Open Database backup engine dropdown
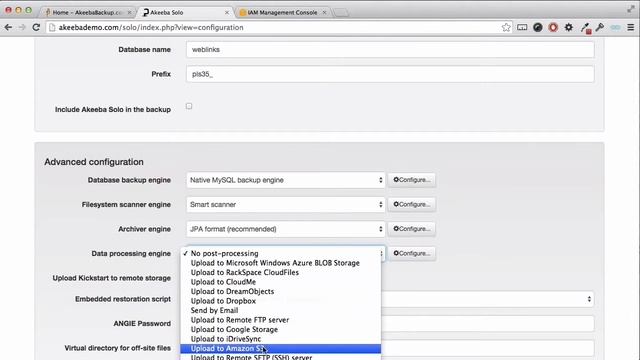Screen dimensions: 640x360 (x=286, y=180)
